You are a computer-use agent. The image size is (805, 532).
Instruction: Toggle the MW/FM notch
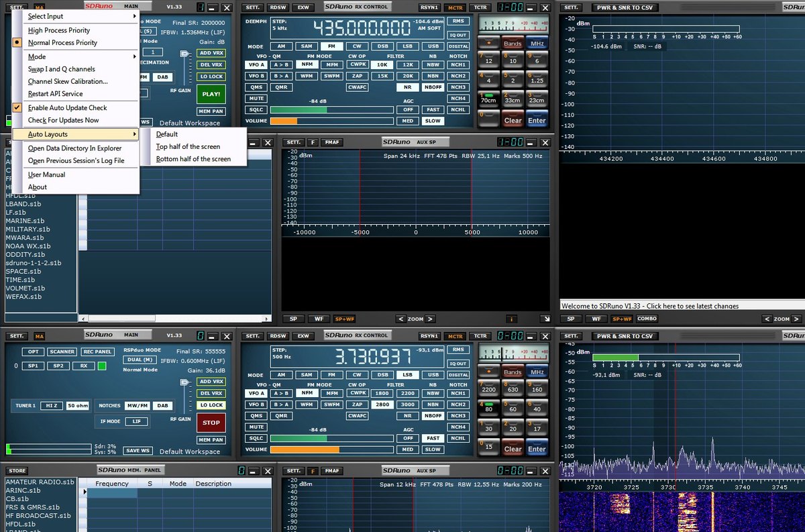[x=138, y=405]
